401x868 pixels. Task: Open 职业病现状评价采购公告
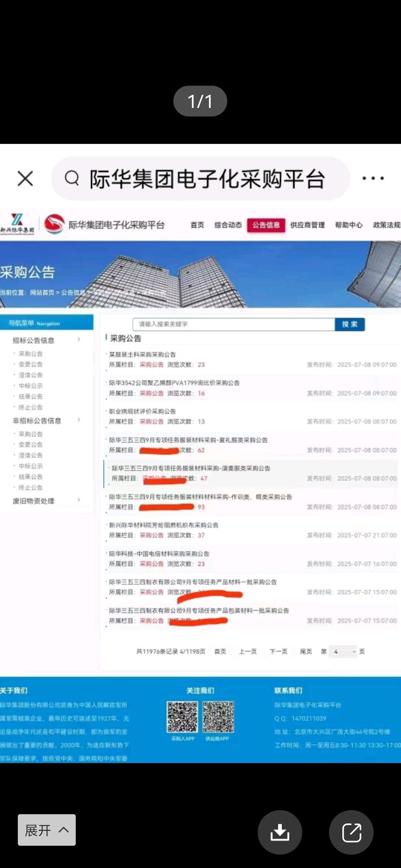(x=142, y=411)
